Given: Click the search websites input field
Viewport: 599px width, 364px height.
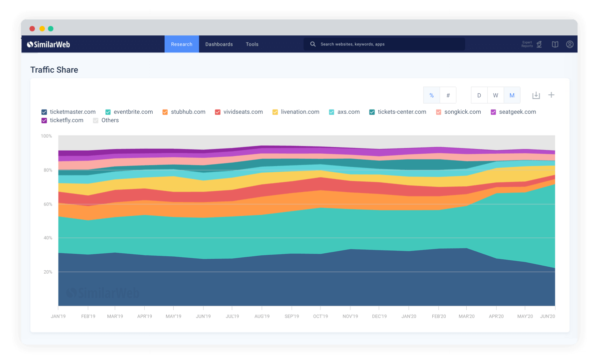Looking at the screenshot, I should click(x=384, y=44).
